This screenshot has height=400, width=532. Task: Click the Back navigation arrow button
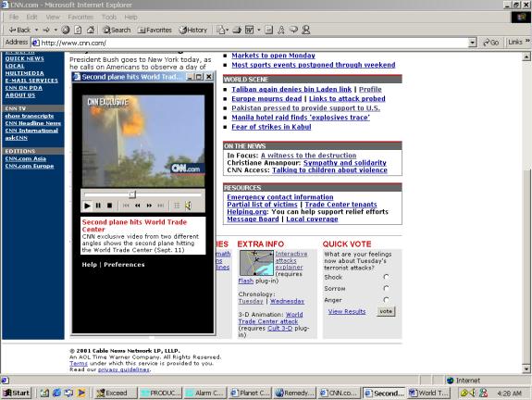[x=19, y=30]
